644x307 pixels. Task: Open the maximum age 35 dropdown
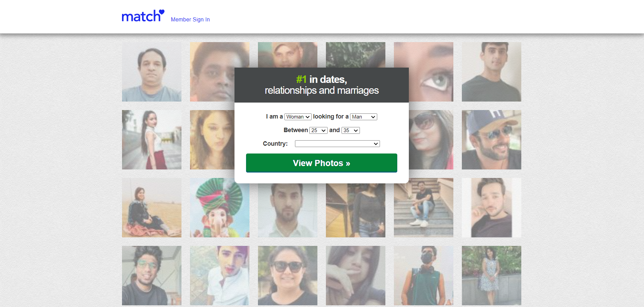click(x=351, y=130)
